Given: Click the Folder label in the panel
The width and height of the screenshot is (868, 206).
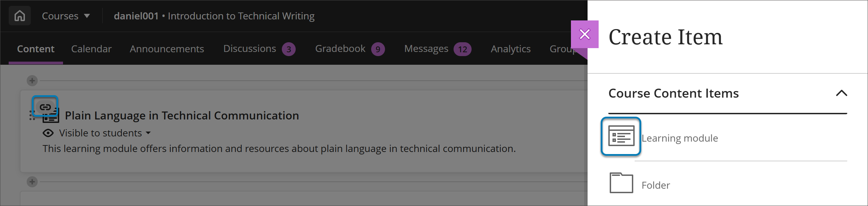Looking at the screenshot, I should pyautogui.click(x=655, y=185).
